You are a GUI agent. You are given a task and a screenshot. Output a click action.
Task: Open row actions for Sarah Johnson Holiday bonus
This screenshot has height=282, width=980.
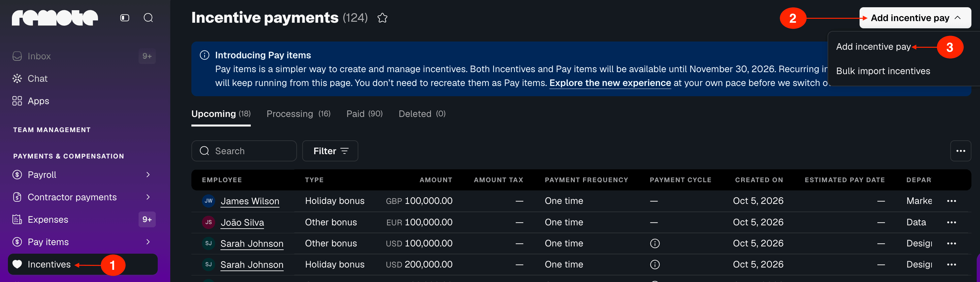pos(952,265)
